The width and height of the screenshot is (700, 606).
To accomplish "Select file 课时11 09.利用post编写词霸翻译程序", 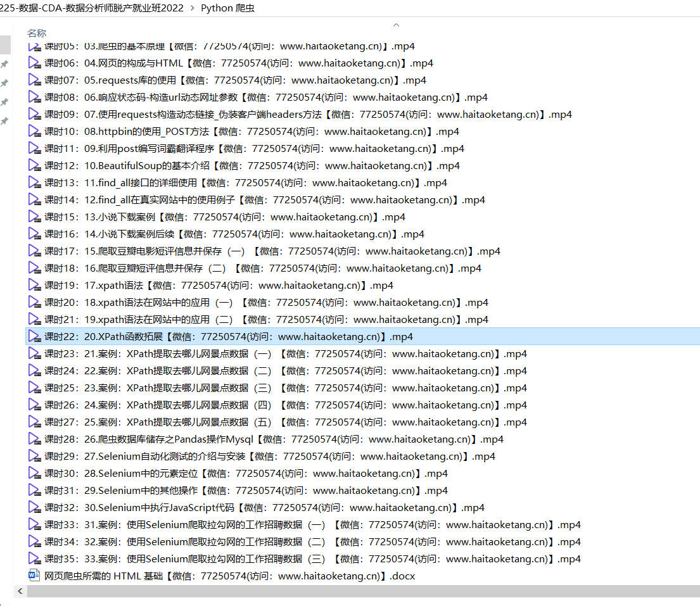I will pyautogui.click(x=254, y=148).
